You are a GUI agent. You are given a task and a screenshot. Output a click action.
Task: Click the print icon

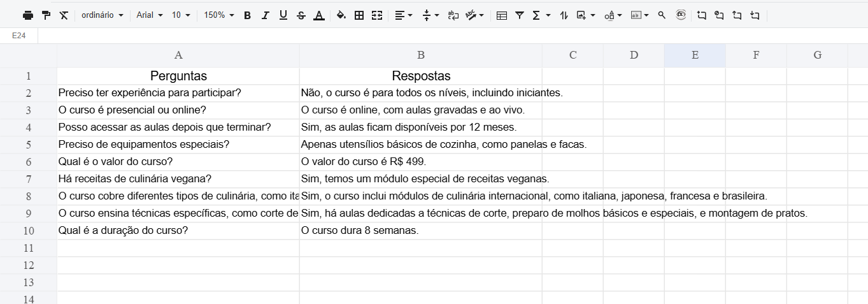pyautogui.click(x=28, y=15)
